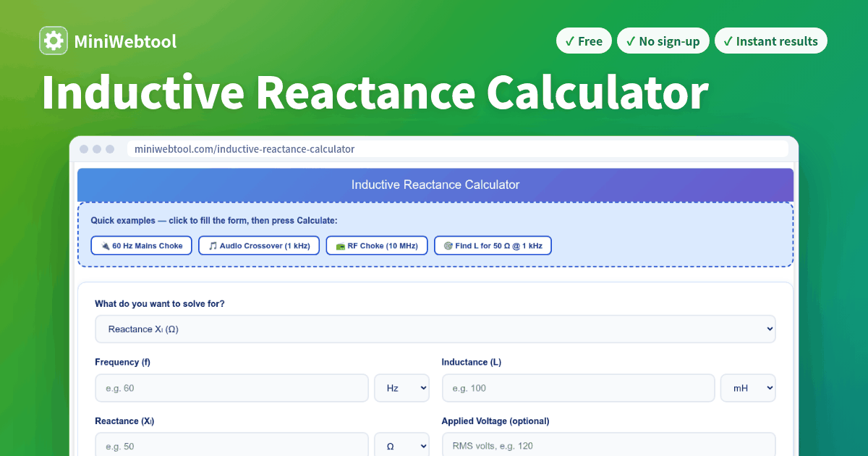Click the Applied Voltage (optional) label
Screen dimensions: 868x456
click(495, 421)
